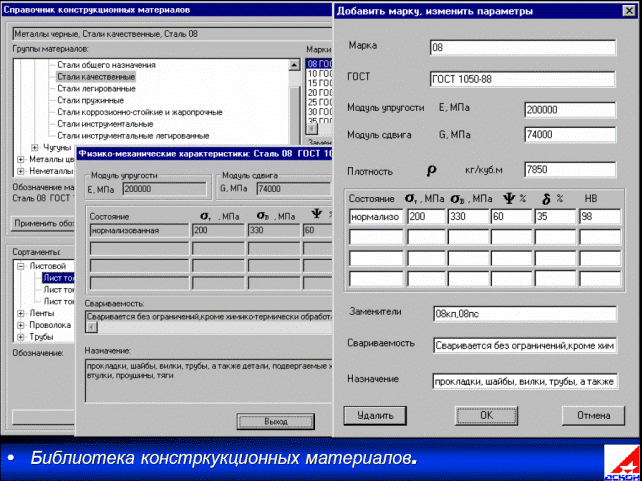Select Стали легированные in materials tree
Viewport: 642px width, 481px height.
[96, 88]
